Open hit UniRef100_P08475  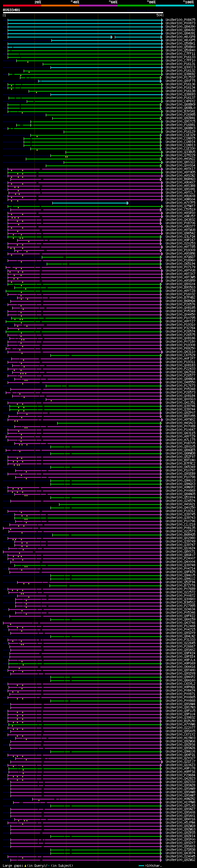point(180,20)
